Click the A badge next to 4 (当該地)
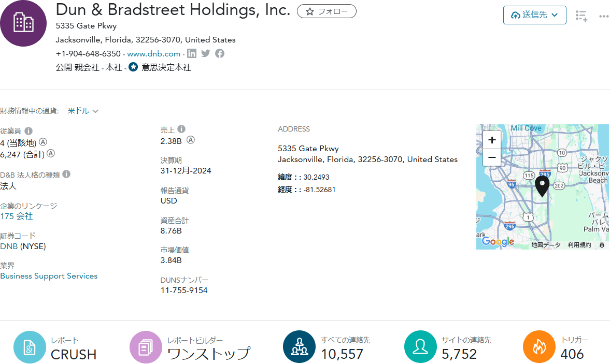610x364 pixels. point(43,142)
